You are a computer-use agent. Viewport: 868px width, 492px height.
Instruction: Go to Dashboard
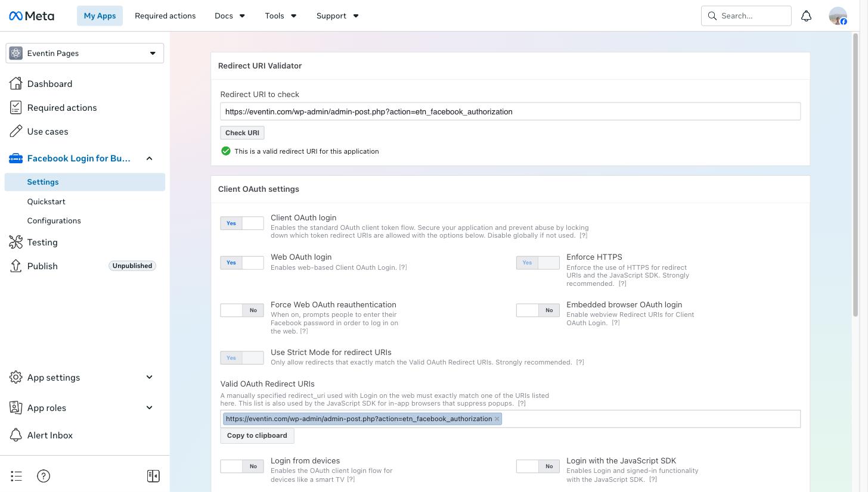[49, 83]
